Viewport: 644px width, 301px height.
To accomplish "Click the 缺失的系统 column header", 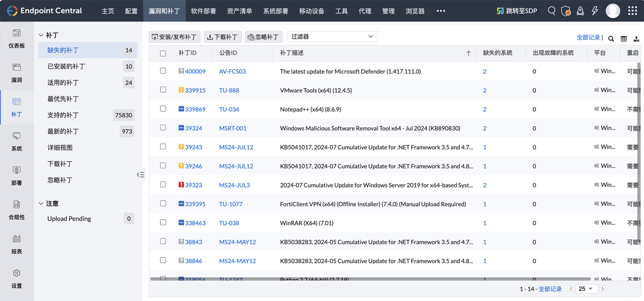I will (497, 53).
